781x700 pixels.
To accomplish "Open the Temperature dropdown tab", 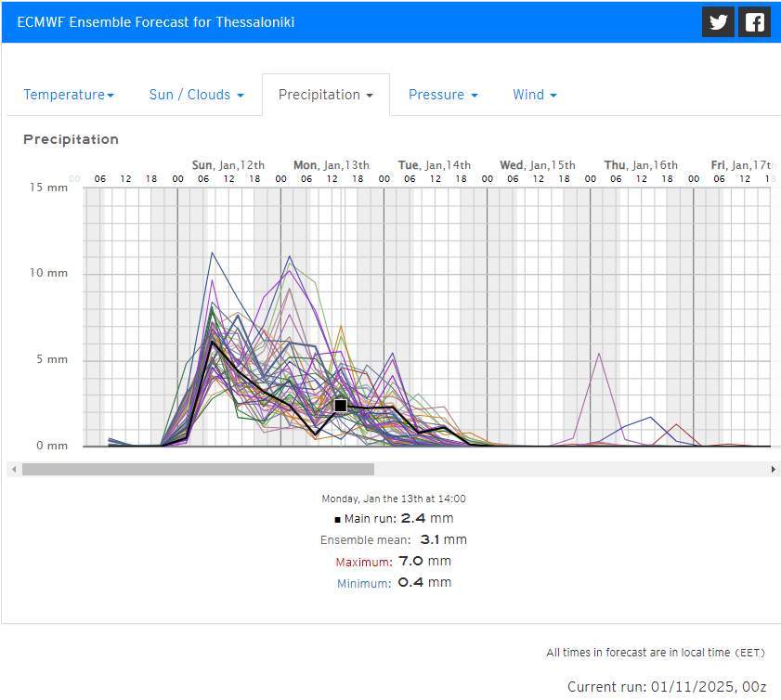I will [69, 95].
